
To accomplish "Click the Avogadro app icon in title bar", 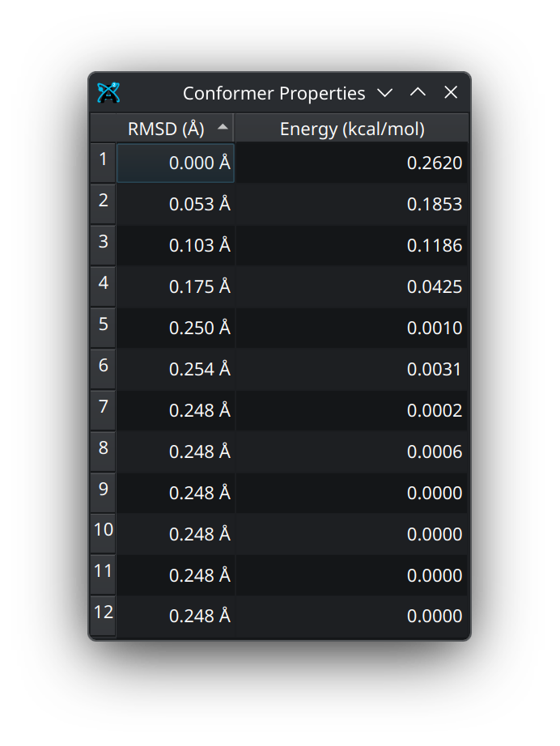I will tap(108, 93).
